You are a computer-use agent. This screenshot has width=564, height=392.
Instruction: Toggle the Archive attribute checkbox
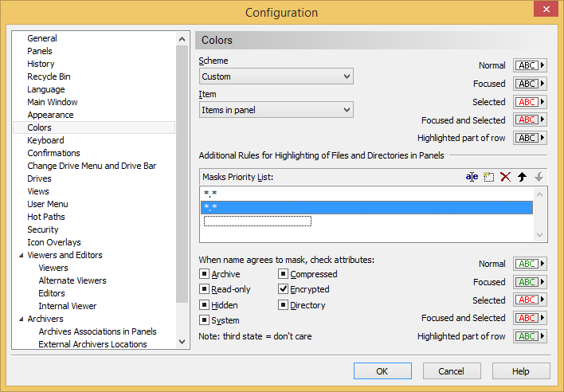pos(205,274)
